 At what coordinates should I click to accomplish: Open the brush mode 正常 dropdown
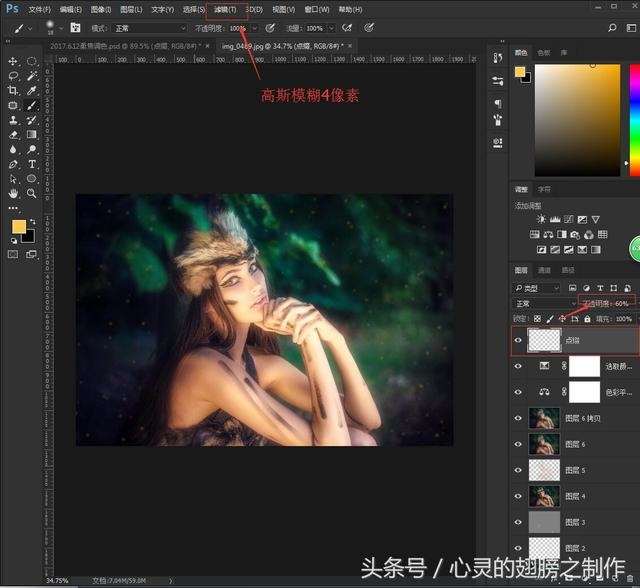pyautogui.click(x=150, y=28)
